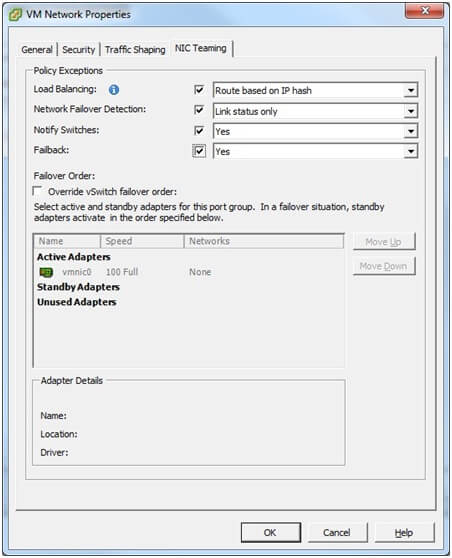Toggle the Notify Switches checkbox
Image resolution: width=452 pixels, height=558 pixels.
click(199, 131)
